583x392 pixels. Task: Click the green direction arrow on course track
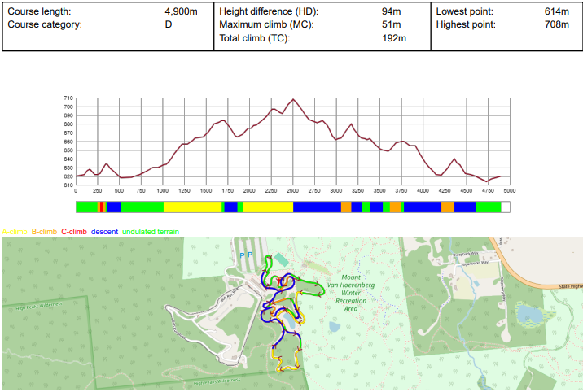coord(318,283)
